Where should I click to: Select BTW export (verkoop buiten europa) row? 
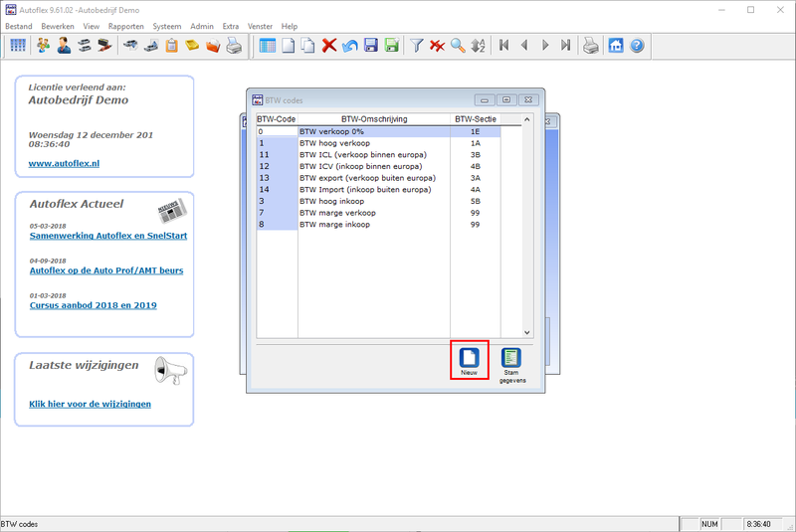[378, 178]
